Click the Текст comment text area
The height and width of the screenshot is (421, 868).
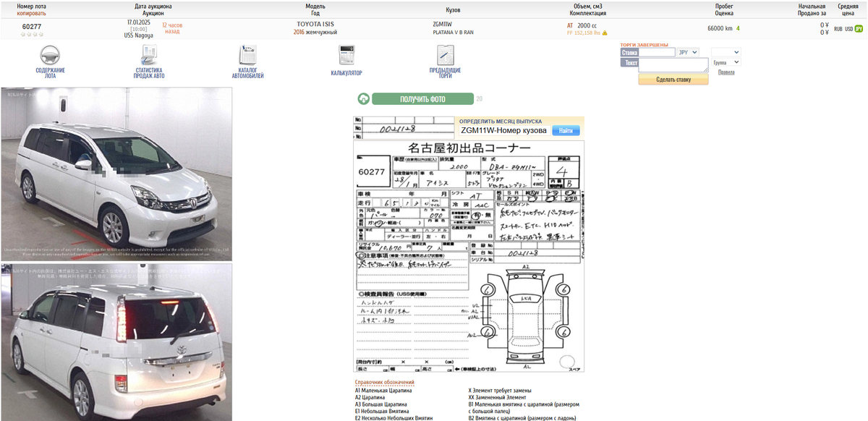point(673,65)
